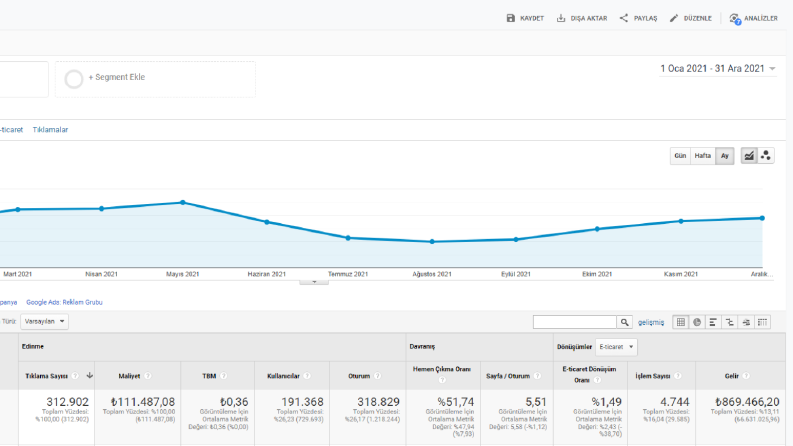Click + Segment Ekle box
This screenshot has height=446, width=793.
(x=155, y=79)
